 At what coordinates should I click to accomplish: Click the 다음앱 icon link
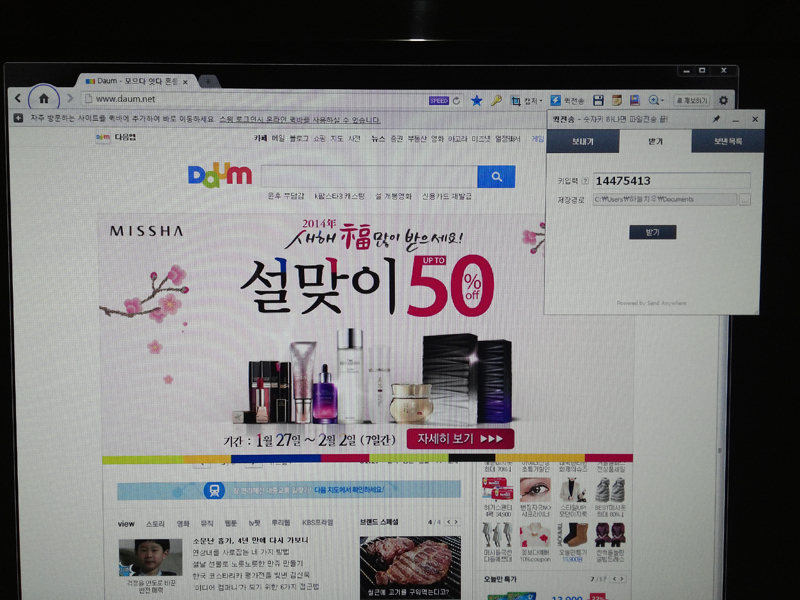(116, 137)
